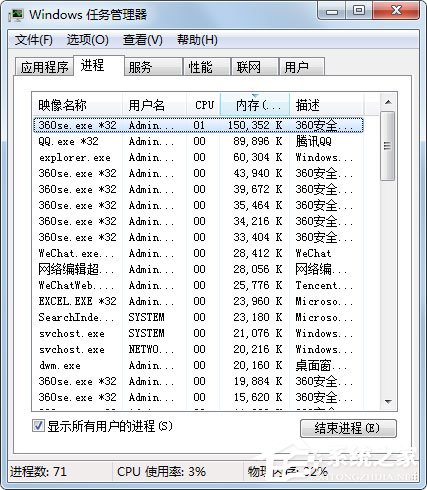
Task: Go to the 联网 tab
Action: pos(255,67)
